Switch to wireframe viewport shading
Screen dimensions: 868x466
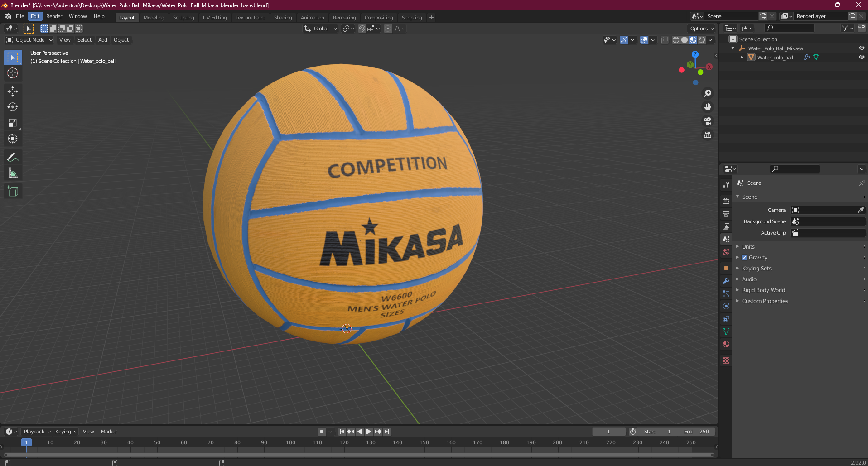pos(676,40)
